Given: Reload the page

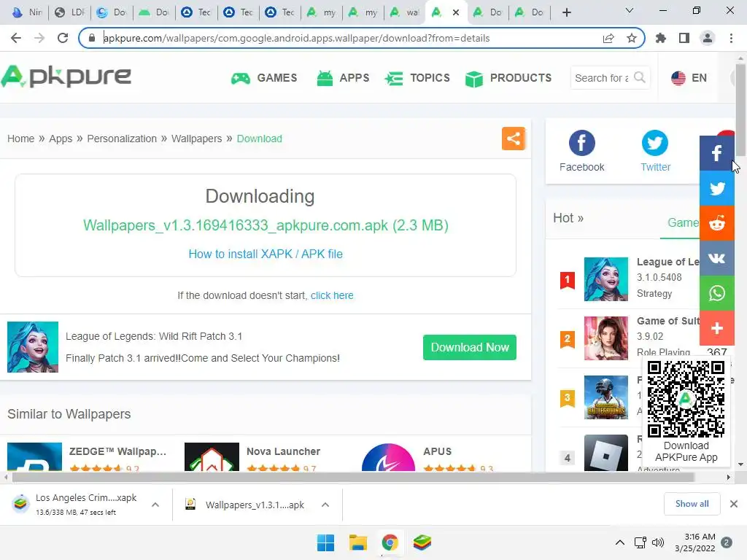Looking at the screenshot, I should (x=63, y=38).
